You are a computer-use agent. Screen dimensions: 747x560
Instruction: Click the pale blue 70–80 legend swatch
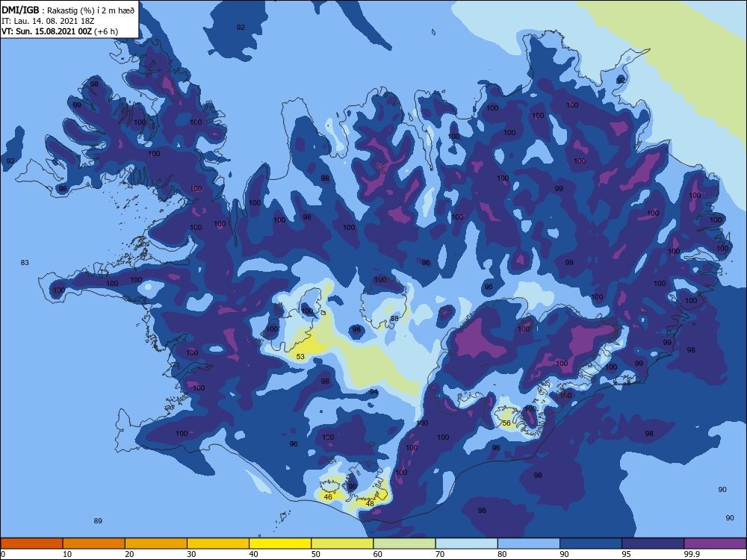467,544
